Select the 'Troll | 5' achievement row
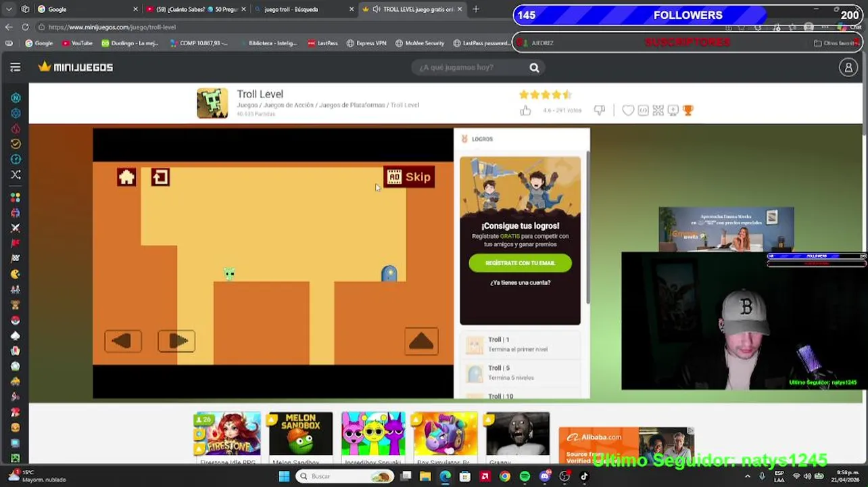Viewport: 868px width, 487px height. [521, 373]
